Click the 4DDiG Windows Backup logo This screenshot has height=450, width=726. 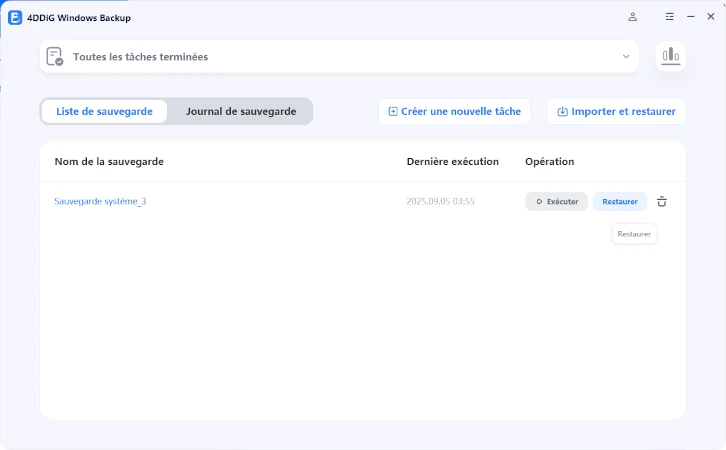(15, 18)
